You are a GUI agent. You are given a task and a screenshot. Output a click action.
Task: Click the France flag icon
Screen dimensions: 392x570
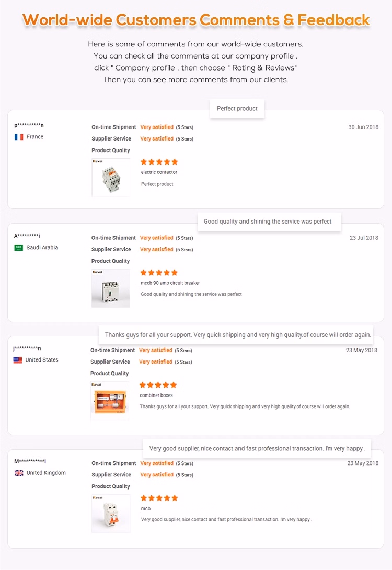[19, 137]
